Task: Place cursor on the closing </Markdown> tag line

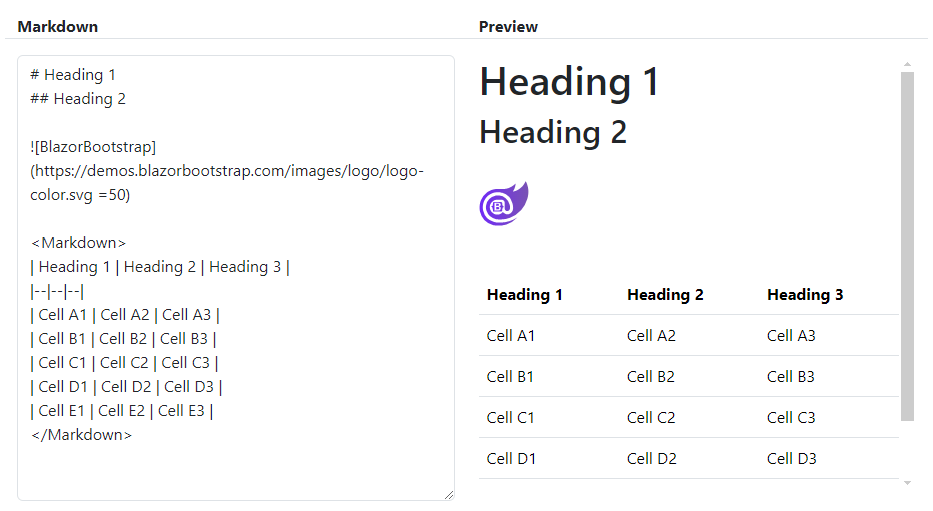Action: click(x=82, y=435)
